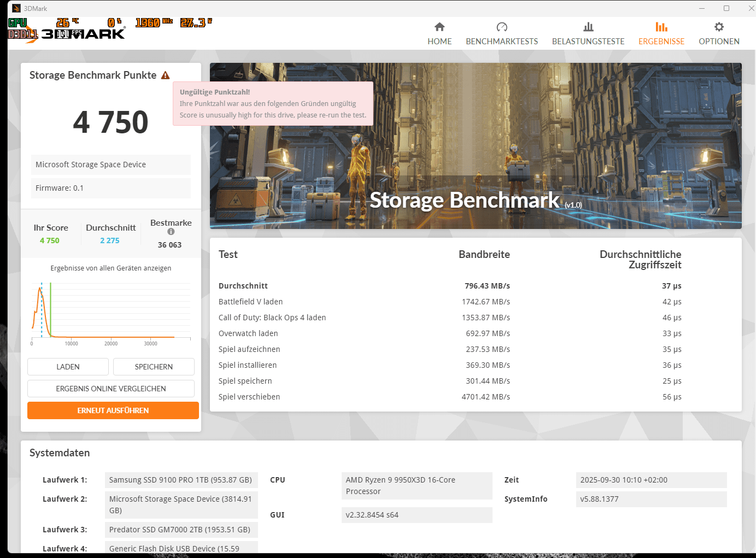
Task: Click the AMD Ryzen 9 9950X3D CPU field
Action: [x=417, y=485]
